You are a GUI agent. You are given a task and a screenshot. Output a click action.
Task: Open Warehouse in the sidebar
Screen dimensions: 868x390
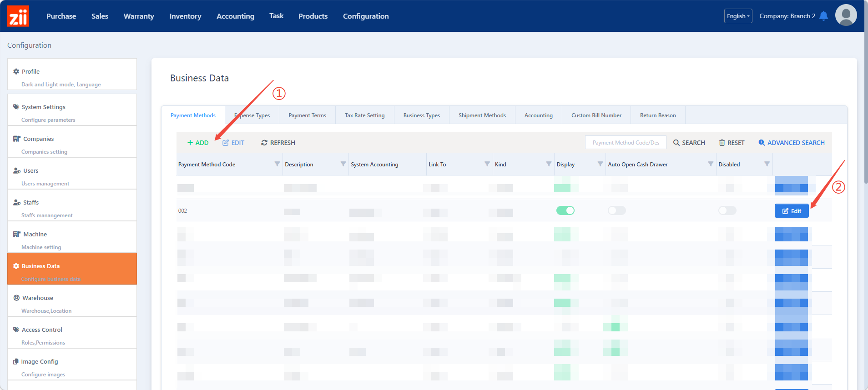click(38, 298)
